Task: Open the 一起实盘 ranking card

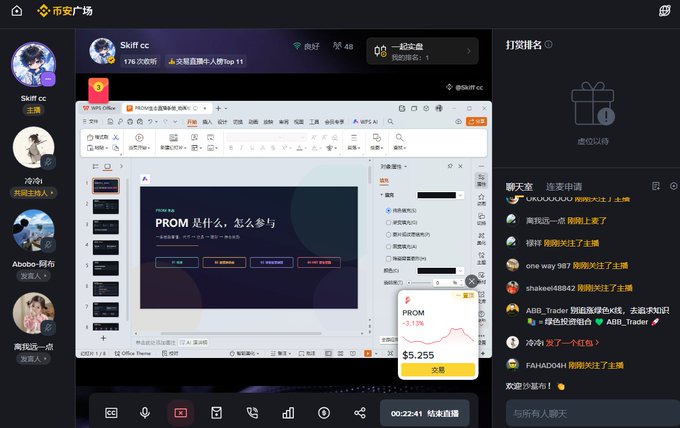Action: point(422,51)
